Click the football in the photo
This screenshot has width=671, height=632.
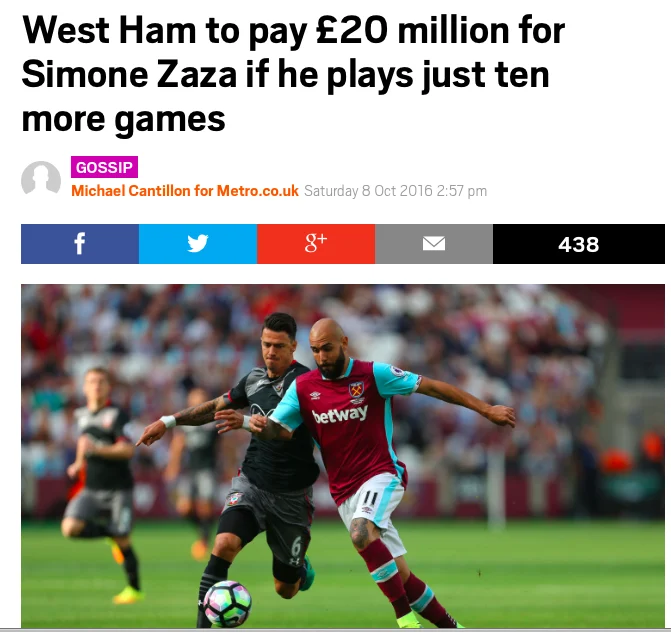tap(227, 604)
